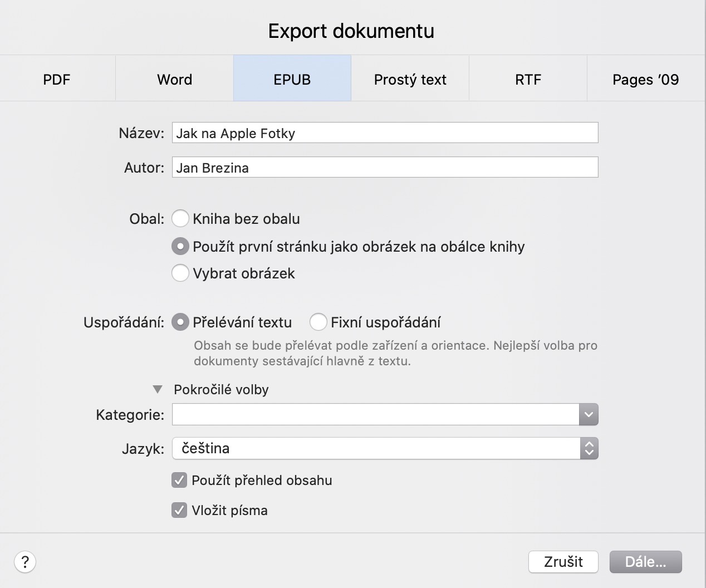Switch to the RTF export tab
Image resolution: width=706 pixels, height=588 pixels.
528,79
